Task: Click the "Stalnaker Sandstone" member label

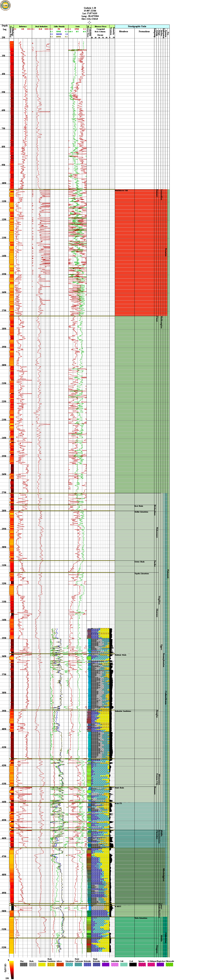Action: 123,711
